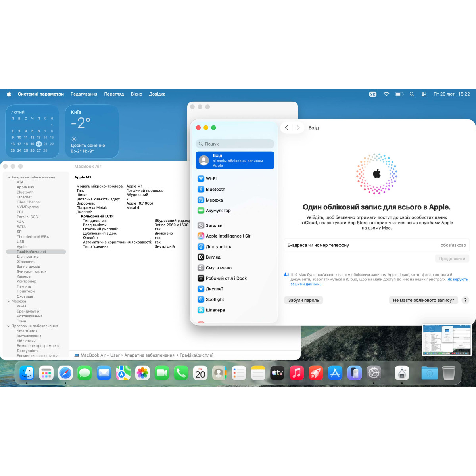Open the Київ weather widget
The height and width of the screenshot is (476, 476).
92,131
